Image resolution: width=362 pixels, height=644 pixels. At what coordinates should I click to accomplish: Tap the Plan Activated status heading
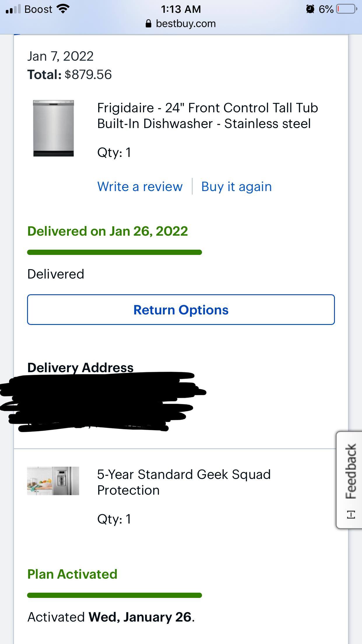(72, 574)
